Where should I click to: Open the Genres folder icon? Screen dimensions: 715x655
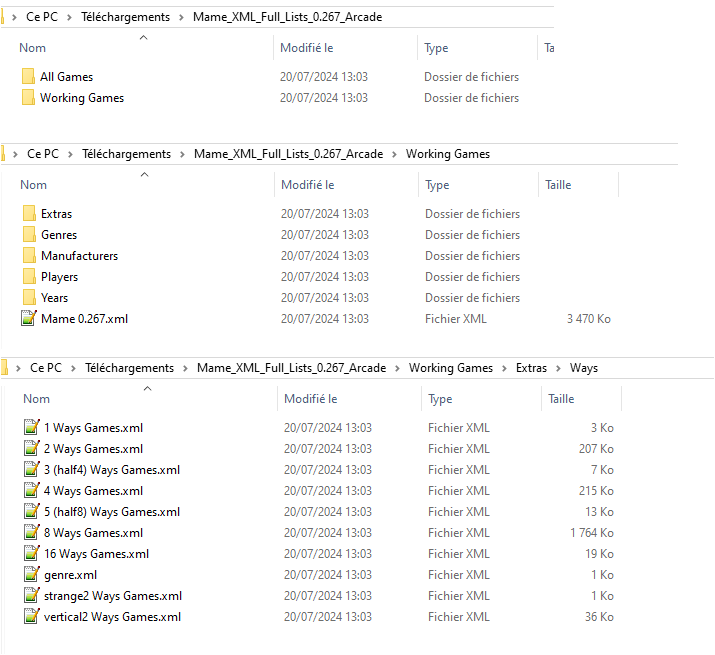(x=29, y=235)
